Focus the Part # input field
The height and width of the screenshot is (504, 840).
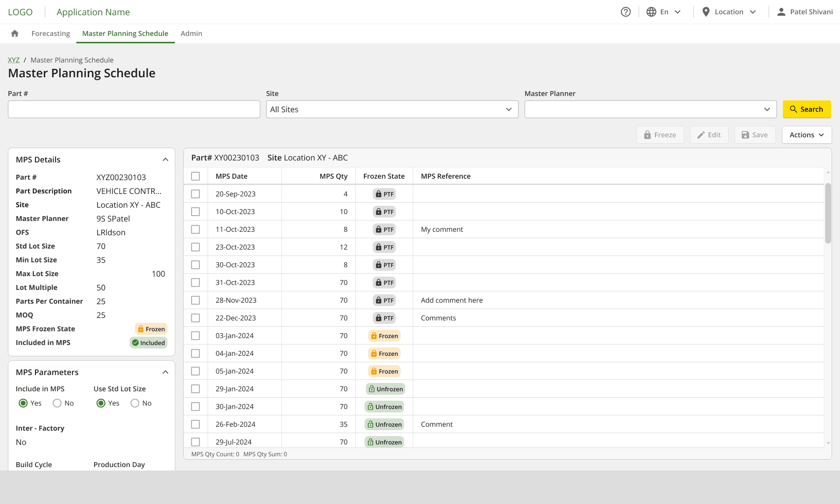tap(134, 109)
